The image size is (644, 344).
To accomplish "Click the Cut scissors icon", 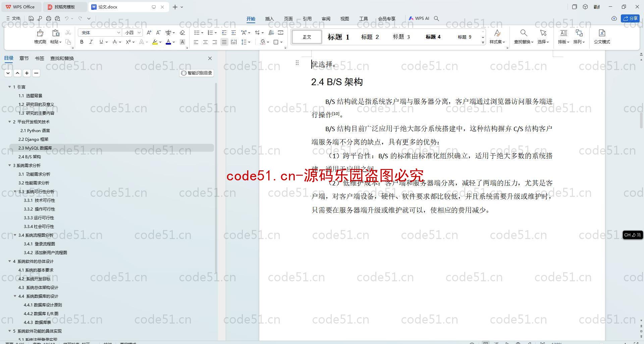I will [x=68, y=33].
